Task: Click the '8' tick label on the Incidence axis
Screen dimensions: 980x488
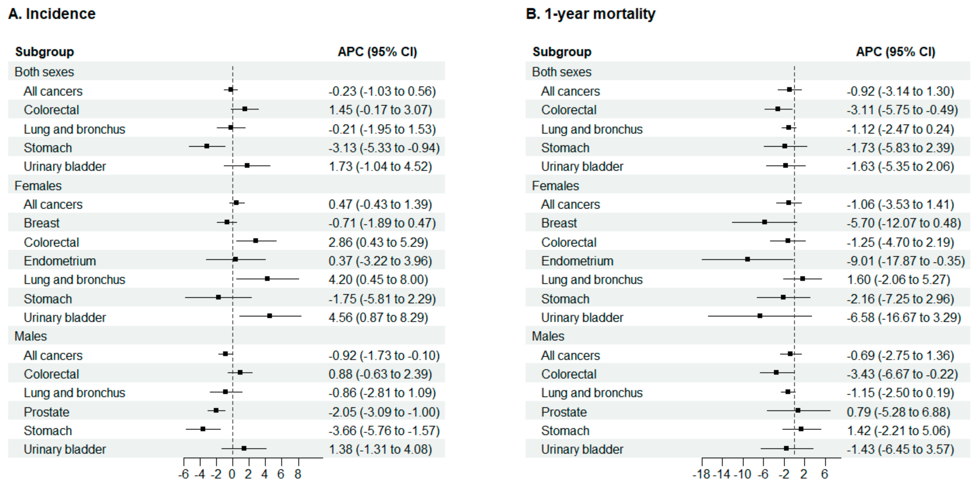Action: pos(298,474)
